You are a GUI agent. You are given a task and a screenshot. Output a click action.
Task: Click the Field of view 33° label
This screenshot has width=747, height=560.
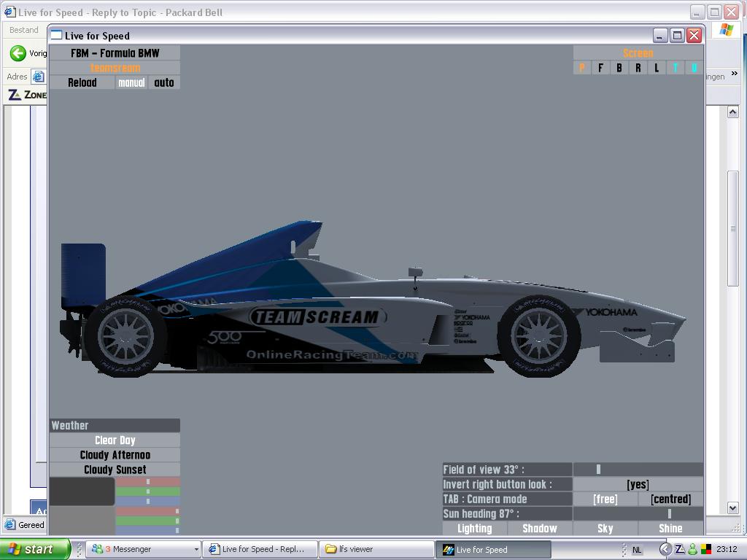point(508,470)
